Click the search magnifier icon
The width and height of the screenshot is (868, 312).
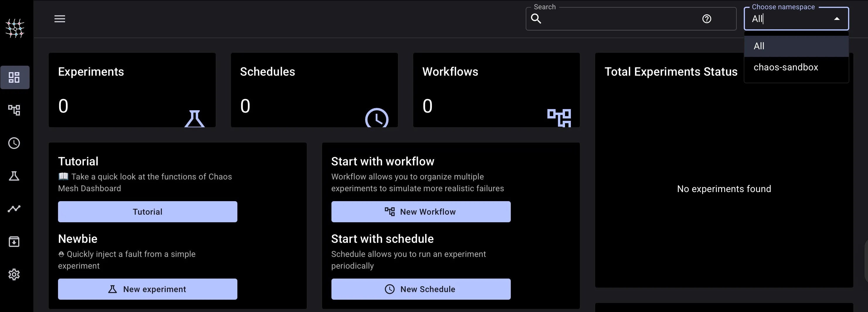tap(536, 19)
